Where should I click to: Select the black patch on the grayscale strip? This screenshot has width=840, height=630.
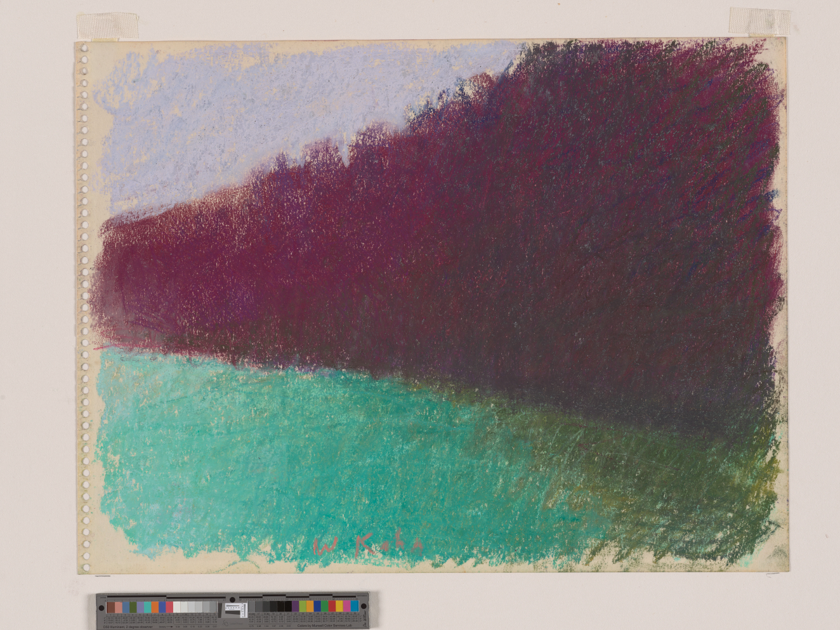tap(287, 607)
